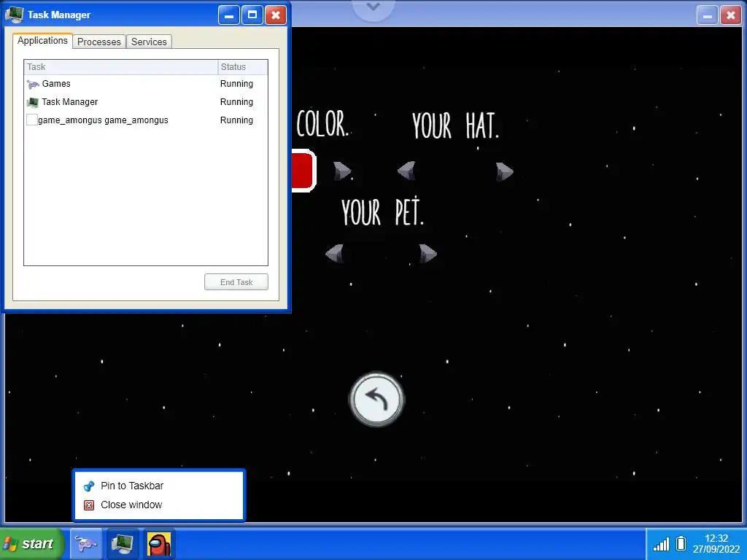Screen dimensions: 747x560
Task: Click the round back arrow button in game
Action: [376, 399]
